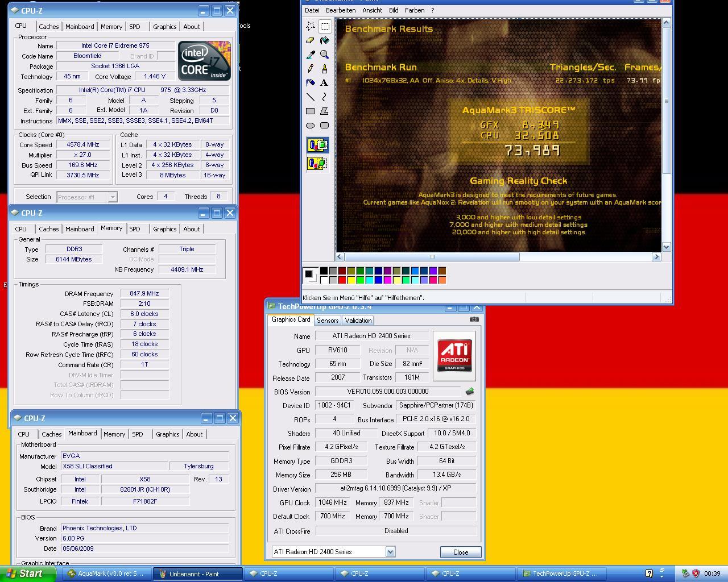The width and height of the screenshot is (728, 582).
Task: Click the Paint horizontal scrollbar left arrow
Action: [340, 257]
